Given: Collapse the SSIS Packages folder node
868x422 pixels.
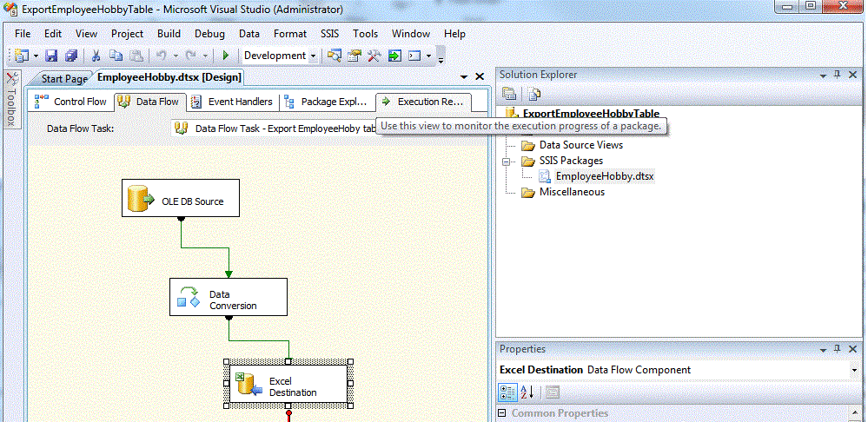Looking at the screenshot, I should [506, 161].
